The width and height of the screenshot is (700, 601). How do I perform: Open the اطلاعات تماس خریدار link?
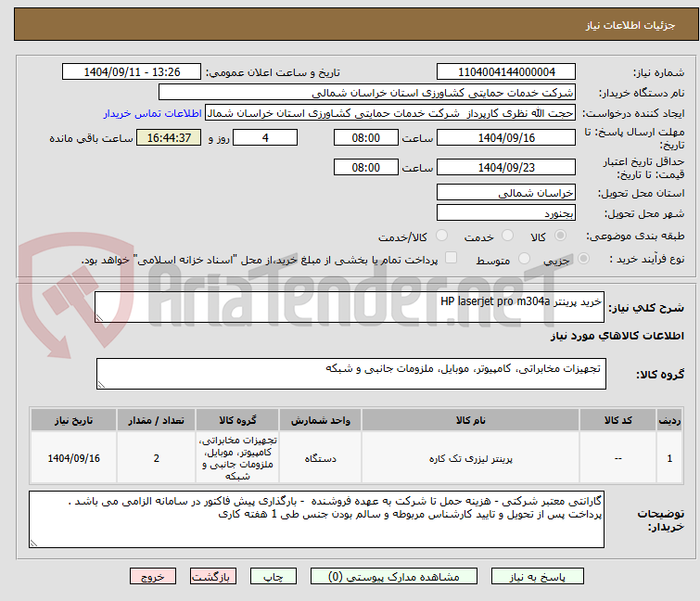(x=153, y=113)
